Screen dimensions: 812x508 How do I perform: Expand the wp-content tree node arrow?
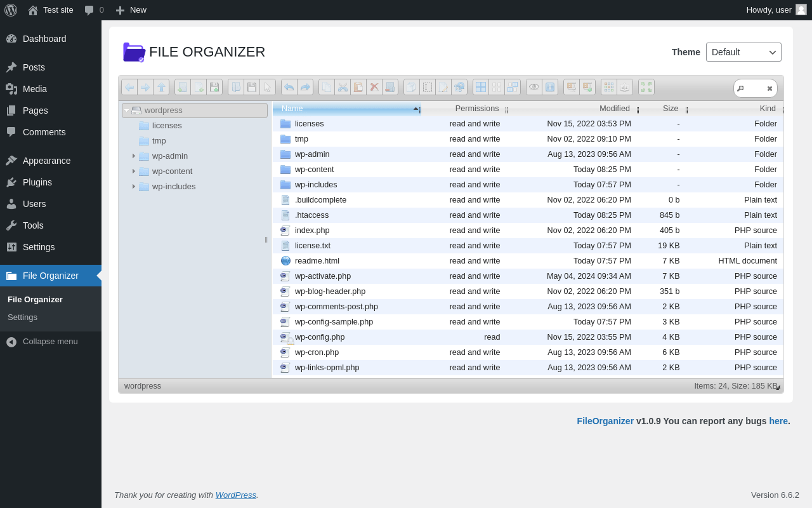click(134, 171)
